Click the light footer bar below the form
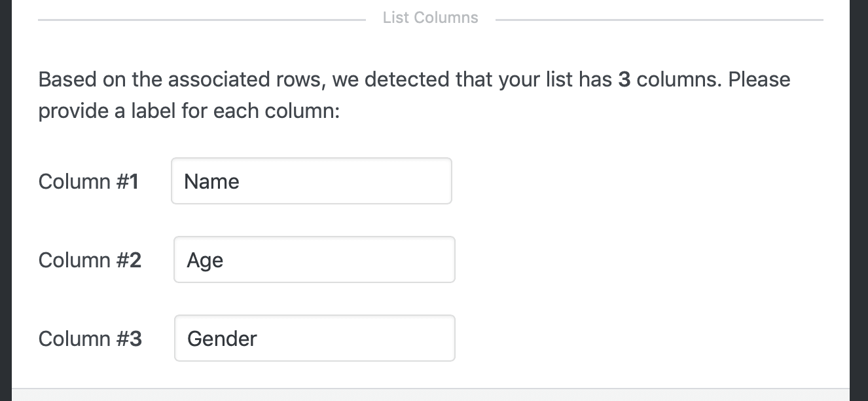Viewport: 868px width, 401px height. 432,393
